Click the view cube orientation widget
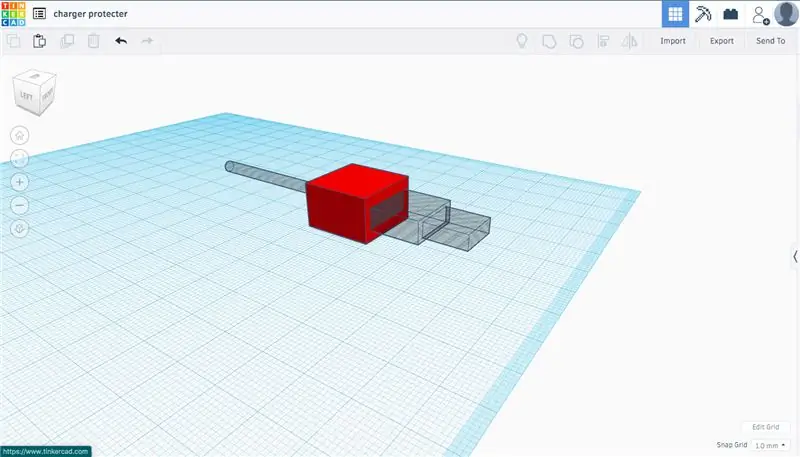 point(34,92)
